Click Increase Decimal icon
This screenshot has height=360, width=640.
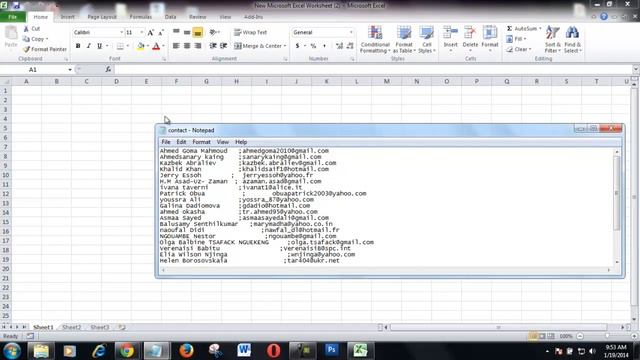339,46
